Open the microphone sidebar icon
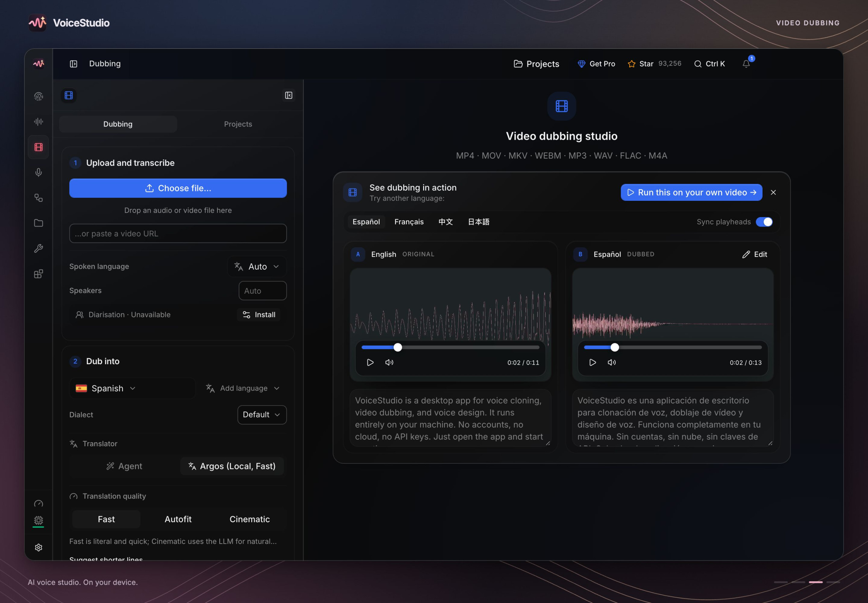 [39, 172]
